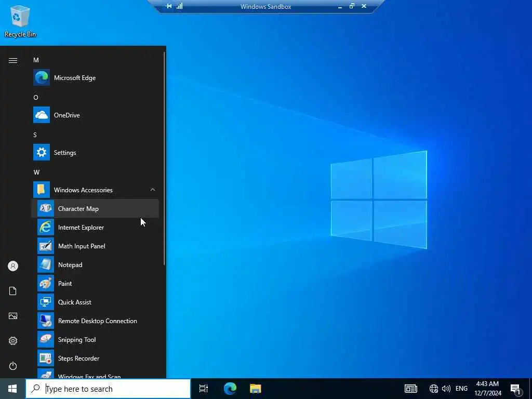Open Documents from the Start sidebar
This screenshot has width=532, height=399.
[x=13, y=291]
